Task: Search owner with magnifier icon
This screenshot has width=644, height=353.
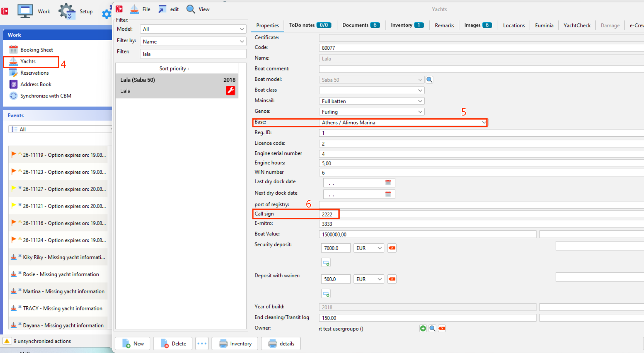Action: [432, 328]
